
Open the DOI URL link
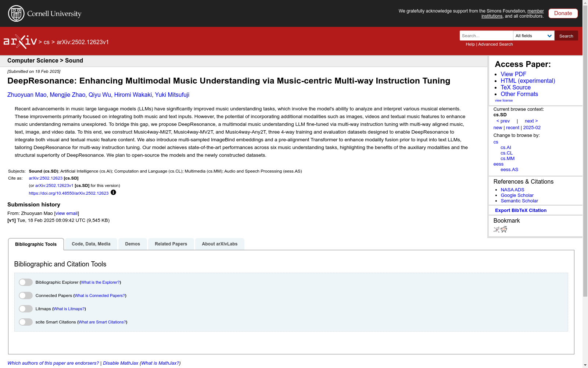69,193
